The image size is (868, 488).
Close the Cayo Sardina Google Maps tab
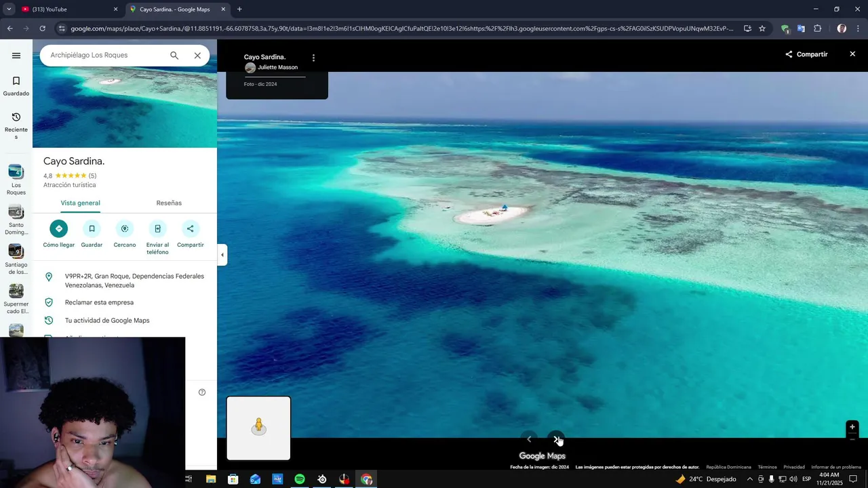[223, 9]
